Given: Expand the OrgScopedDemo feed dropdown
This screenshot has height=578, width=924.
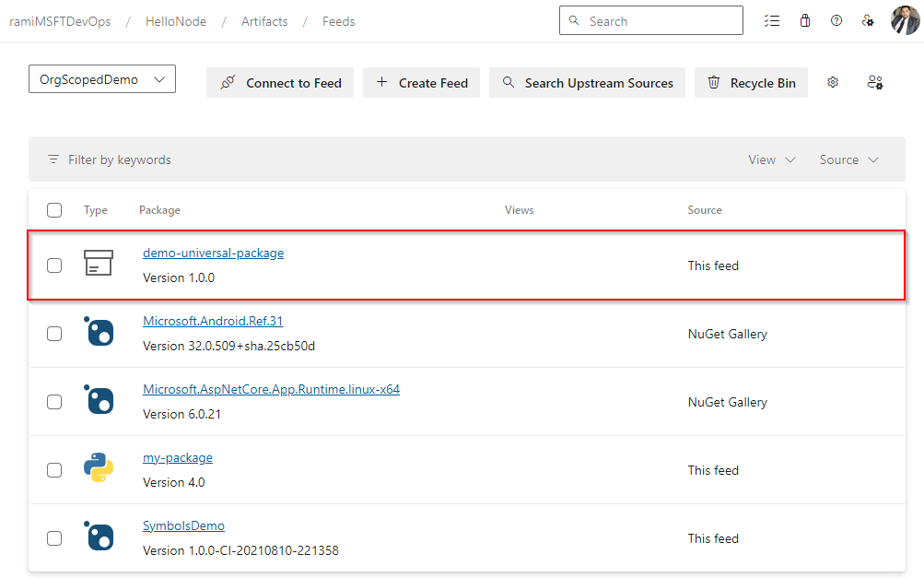Looking at the screenshot, I should pos(101,80).
